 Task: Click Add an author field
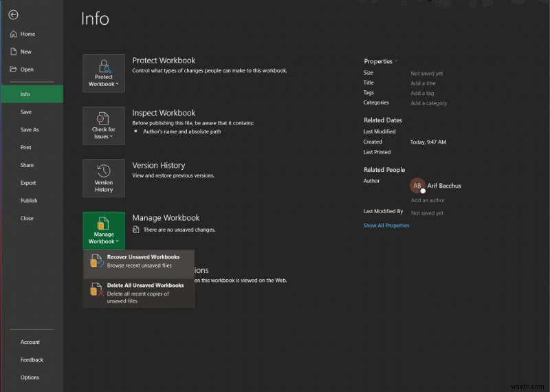428,201
